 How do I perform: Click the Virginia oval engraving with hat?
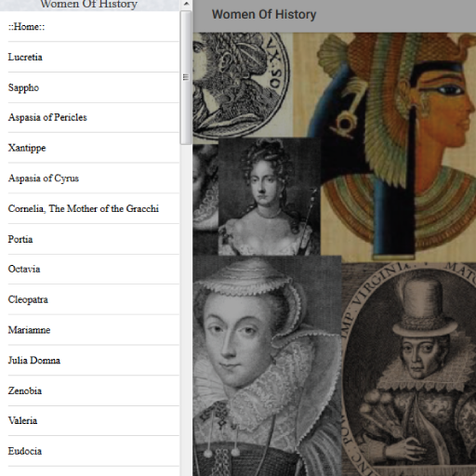409,369
